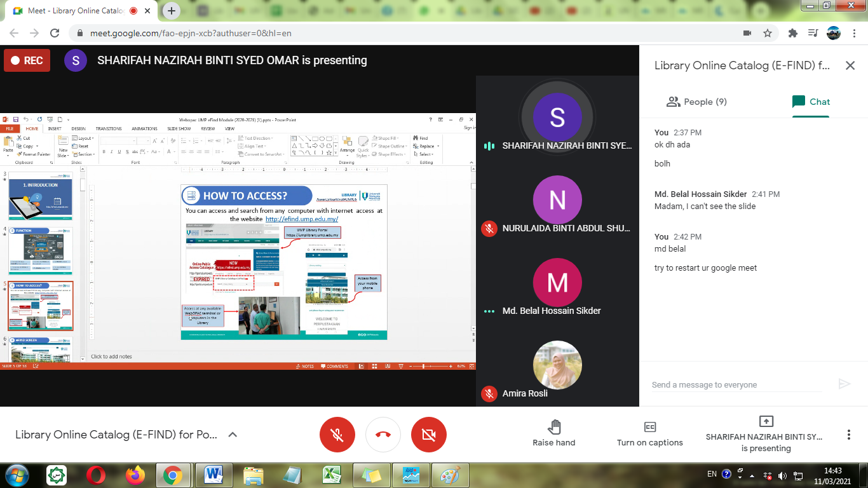Screen dimensions: 868x488
Task: Click the camera permission icon in address bar
Action: pyautogui.click(x=747, y=33)
